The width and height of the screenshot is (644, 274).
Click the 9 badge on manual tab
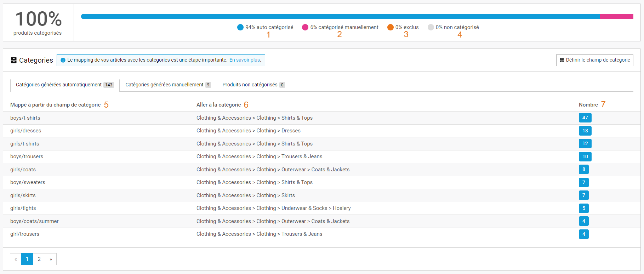tap(208, 85)
